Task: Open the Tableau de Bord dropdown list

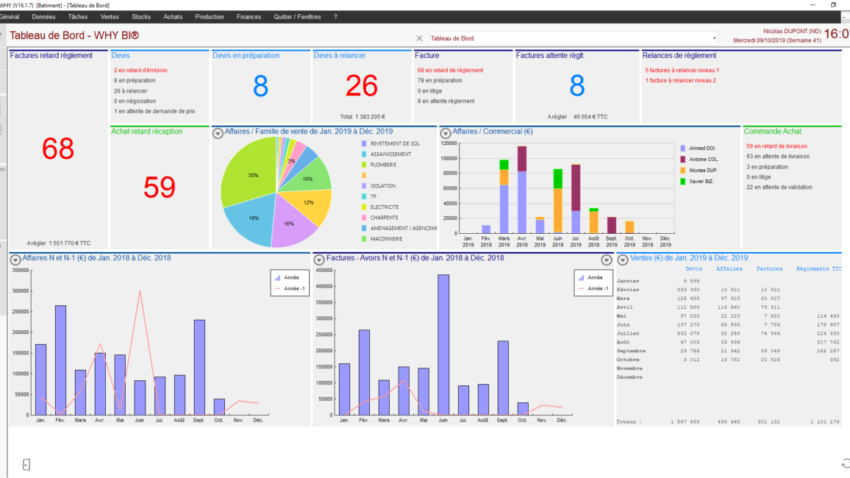Action: click(x=714, y=38)
